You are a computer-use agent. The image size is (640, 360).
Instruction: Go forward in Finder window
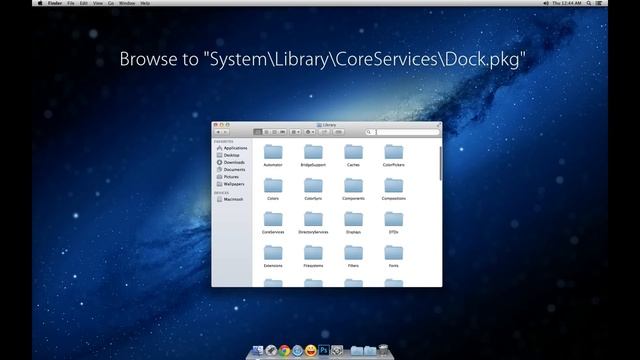pos(225,132)
